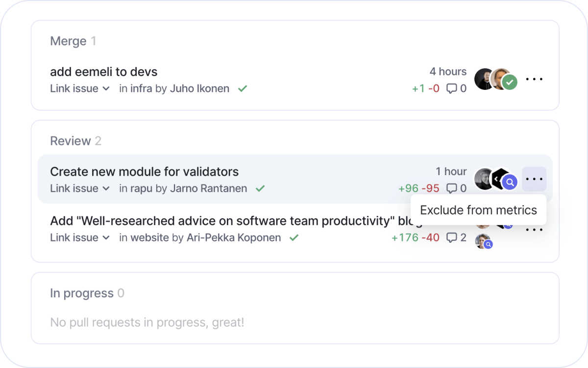Click comment icon on add eemeli PR
Image resolution: width=588 pixels, height=368 pixels.
451,89
